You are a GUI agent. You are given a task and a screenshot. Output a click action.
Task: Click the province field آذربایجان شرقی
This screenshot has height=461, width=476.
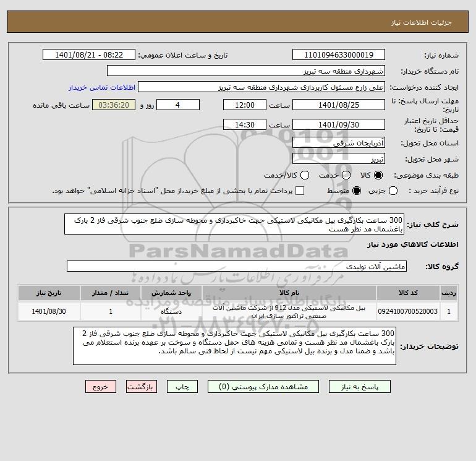point(339,142)
